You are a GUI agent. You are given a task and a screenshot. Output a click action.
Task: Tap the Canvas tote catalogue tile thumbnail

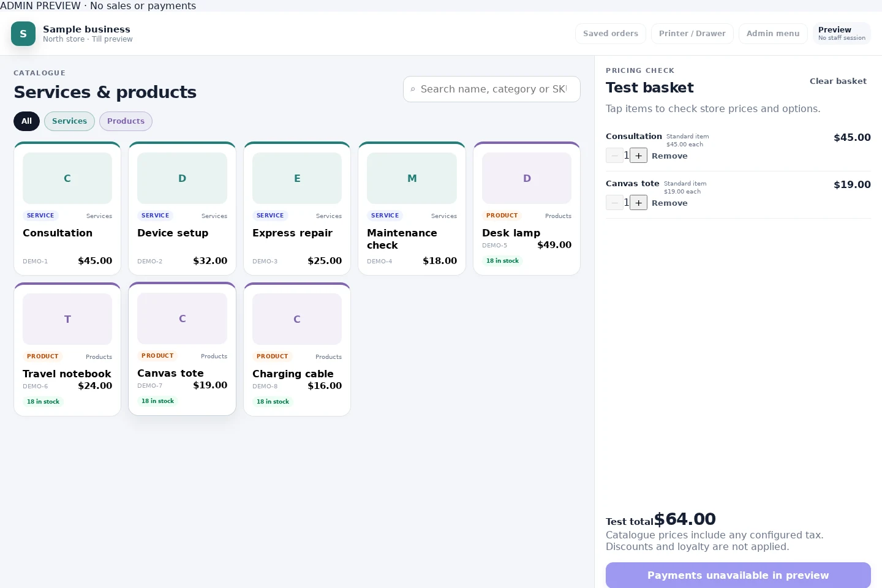(182, 318)
